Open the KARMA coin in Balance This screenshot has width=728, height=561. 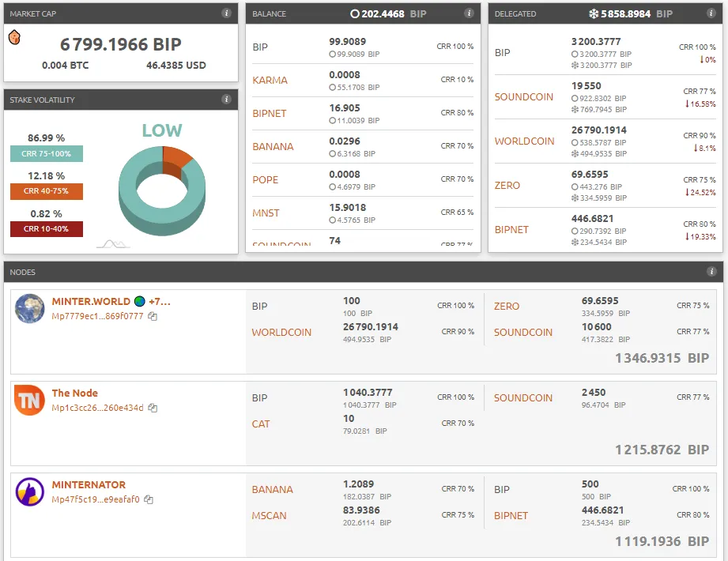pyautogui.click(x=270, y=81)
